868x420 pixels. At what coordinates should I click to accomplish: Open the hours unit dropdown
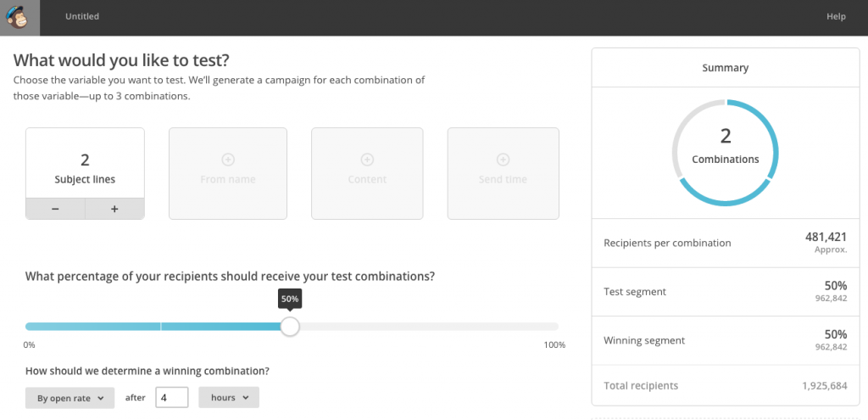(229, 398)
